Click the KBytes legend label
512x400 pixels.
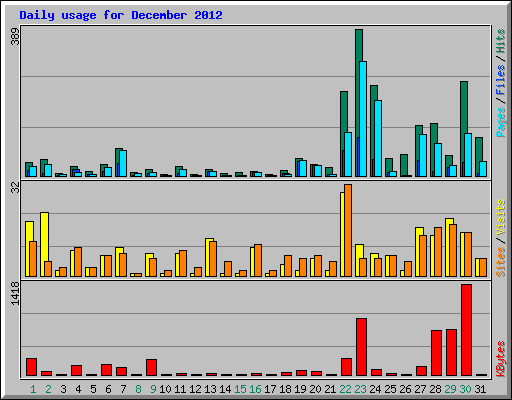point(500,359)
